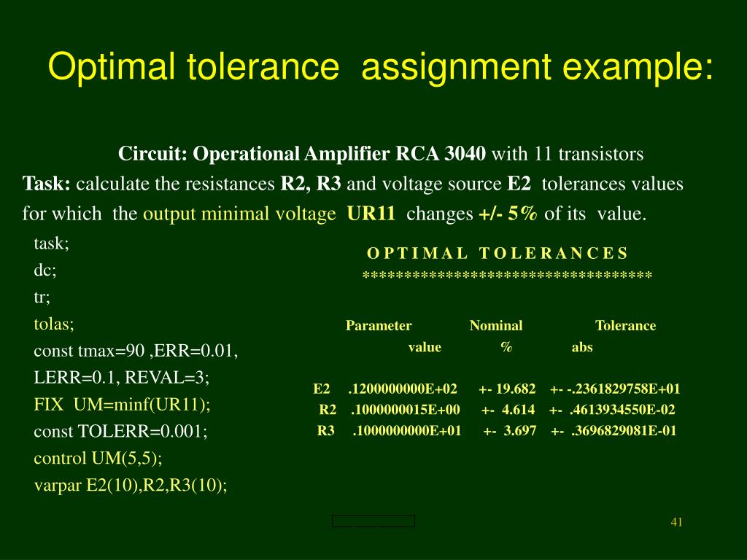Click the 'OPTIMAL TOLERANCES' heading
Viewport: 747px width, 560px height.
498,253
